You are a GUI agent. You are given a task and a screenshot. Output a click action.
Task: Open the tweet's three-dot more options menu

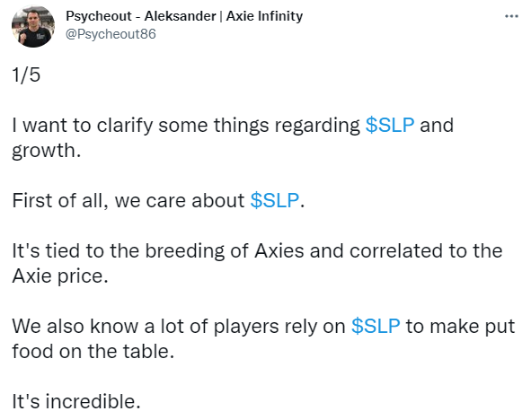pos(511,16)
